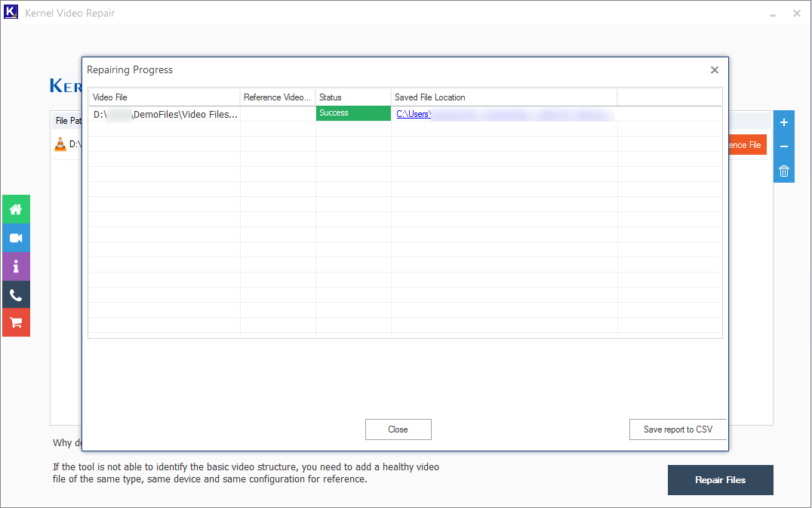Click the Reference Video column header
This screenshot has height=508, width=812.
[x=278, y=97]
